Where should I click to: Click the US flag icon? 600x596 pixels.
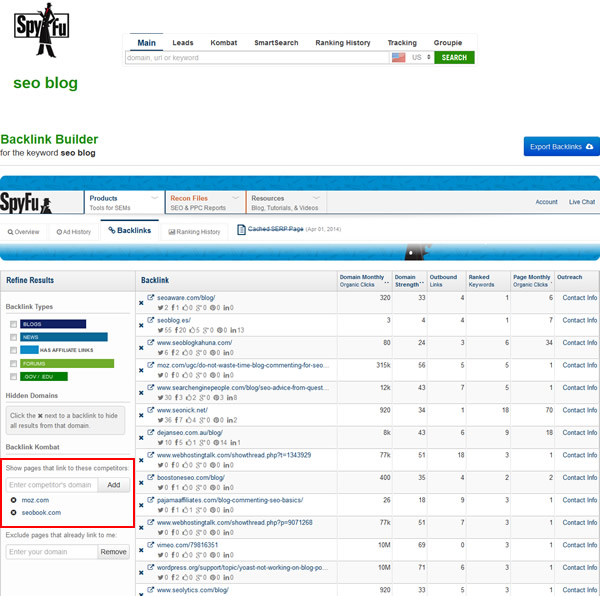[x=398, y=57]
